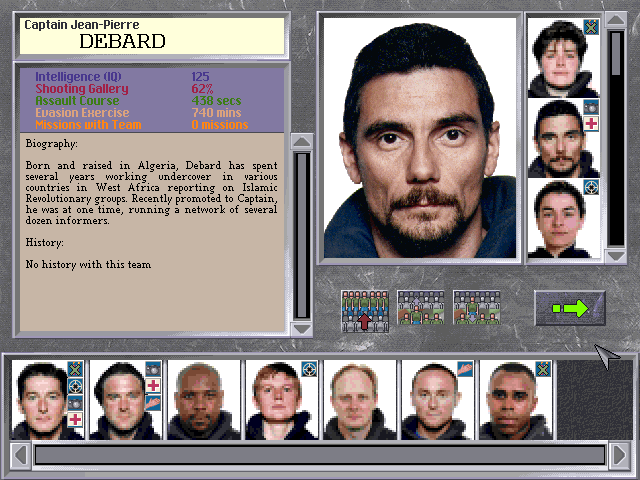Click the shooting score '62%'
Image resolution: width=640 pixels, height=480 pixels.
pos(202,89)
